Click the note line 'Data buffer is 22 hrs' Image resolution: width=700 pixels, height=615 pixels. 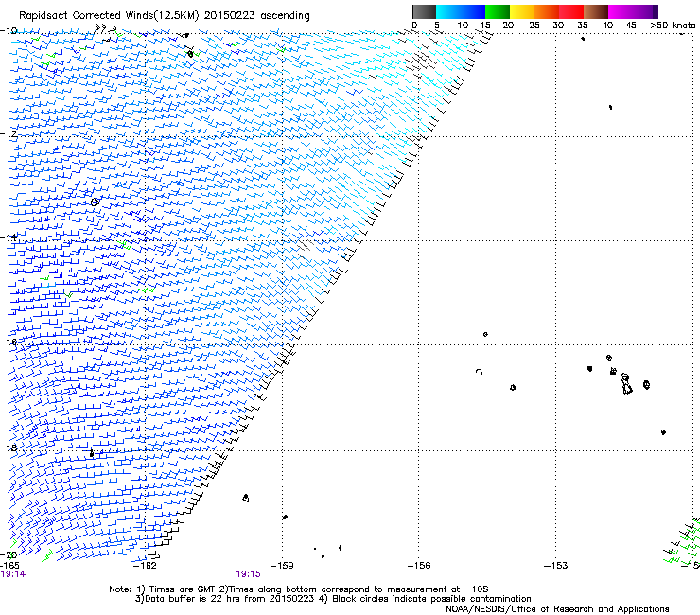tap(333, 599)
